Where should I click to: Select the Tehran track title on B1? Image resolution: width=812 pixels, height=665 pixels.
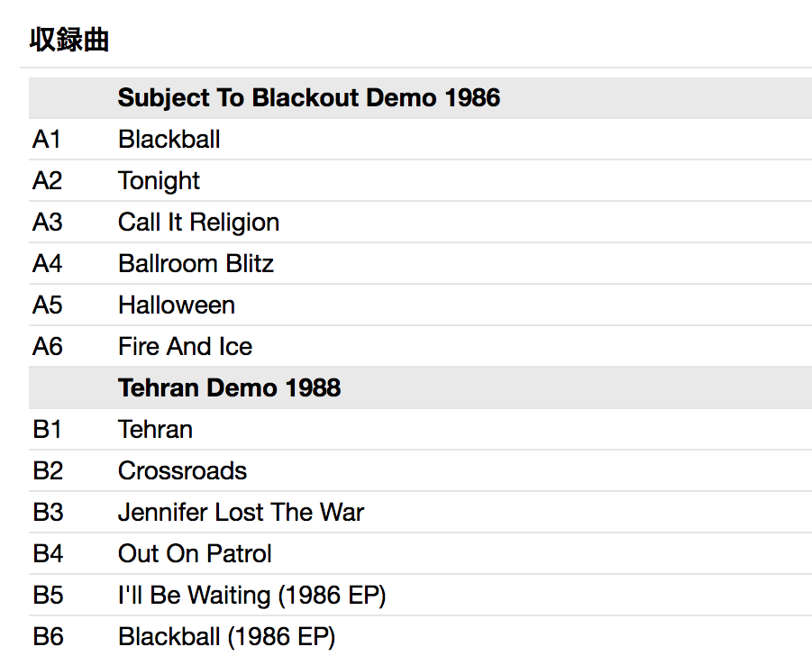coord(155,430)
